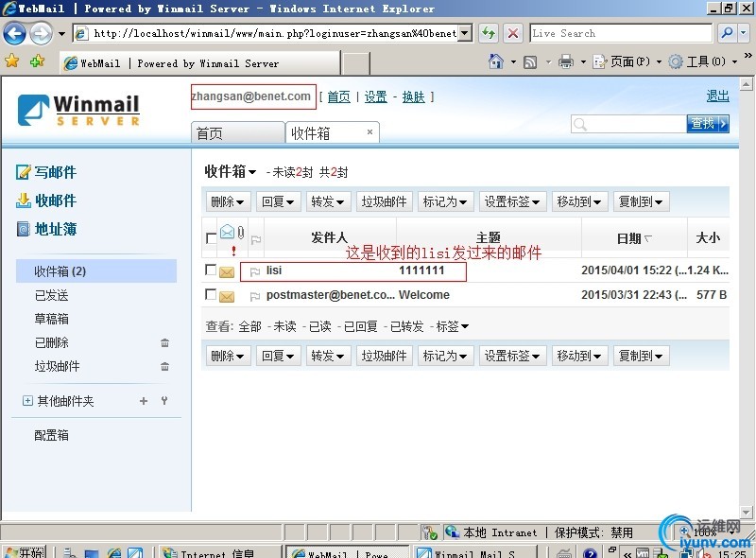The height and width of the screenshot is (558, 756).
Task: Open the top 设置标签 dropdown
Action: click(512, 201)
